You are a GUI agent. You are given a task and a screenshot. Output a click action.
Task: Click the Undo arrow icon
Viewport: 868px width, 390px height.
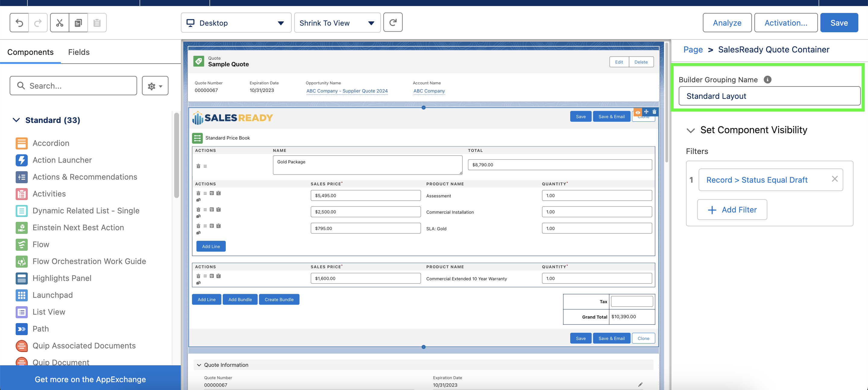coord(19,23)
